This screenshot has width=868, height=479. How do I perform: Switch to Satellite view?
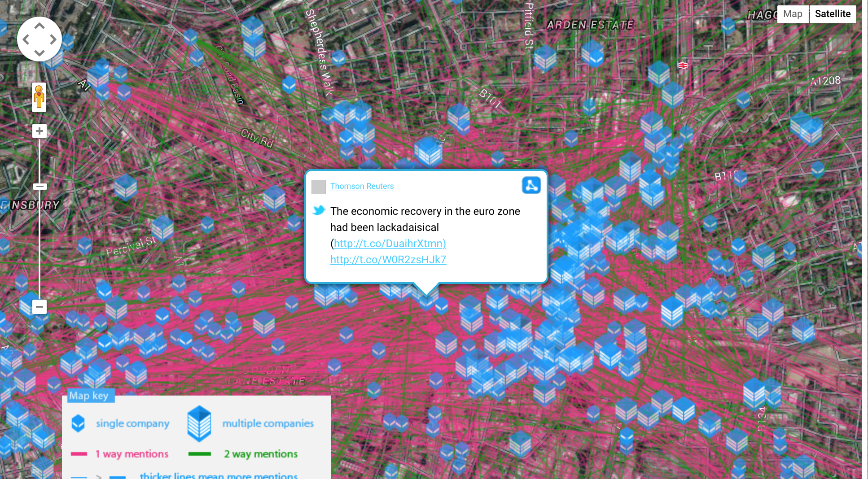[x=833, y=14]
